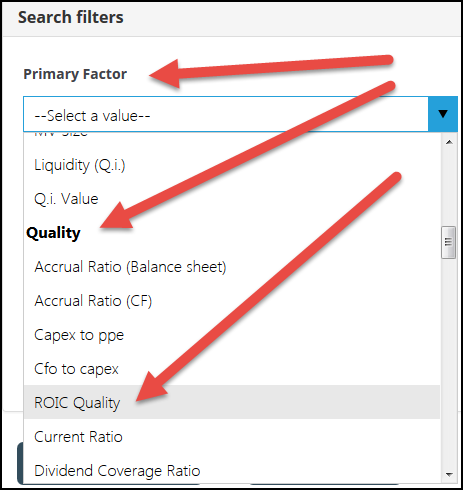This screenshot has width=463, height=490.
Task: Click the Primary Factor label
Action: point(75,74)
